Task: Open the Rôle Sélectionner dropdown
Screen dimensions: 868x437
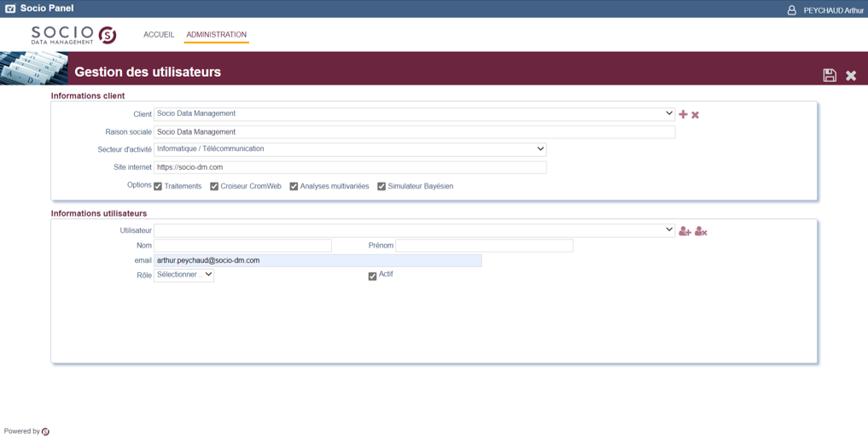Action: [x=184, y=276]
